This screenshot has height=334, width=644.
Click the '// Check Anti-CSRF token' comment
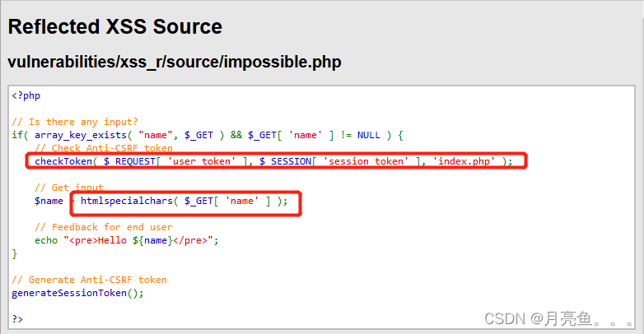104,148
